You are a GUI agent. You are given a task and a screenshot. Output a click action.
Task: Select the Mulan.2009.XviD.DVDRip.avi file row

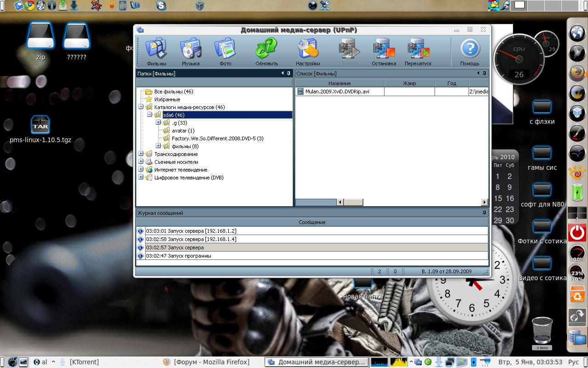(337, 92)
